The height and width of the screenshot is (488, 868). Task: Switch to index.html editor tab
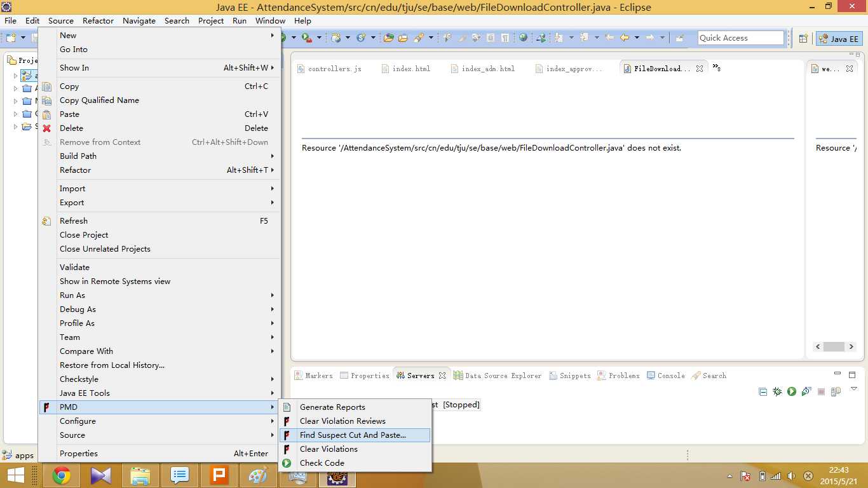click(x=406, y=69)
